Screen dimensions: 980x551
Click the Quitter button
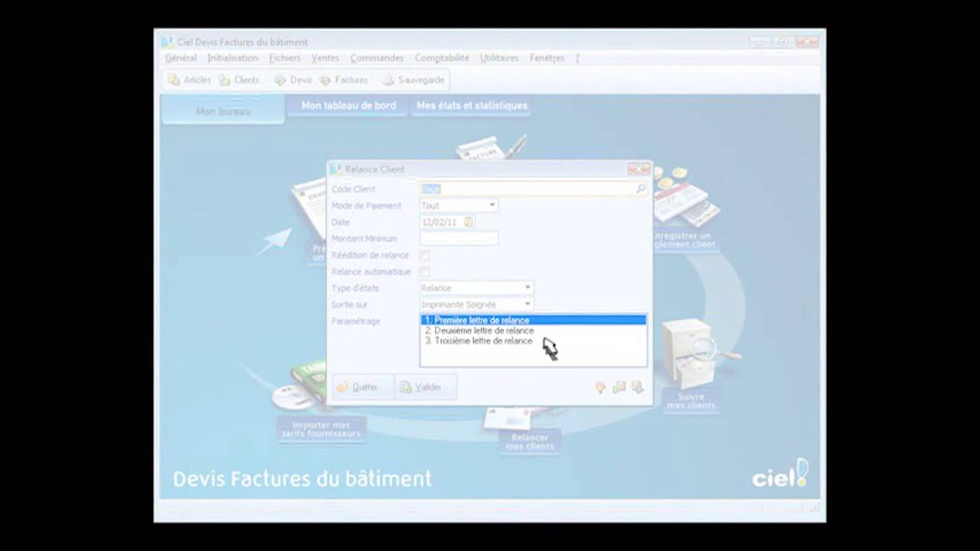pyautogui.click(x=363, y=387)
